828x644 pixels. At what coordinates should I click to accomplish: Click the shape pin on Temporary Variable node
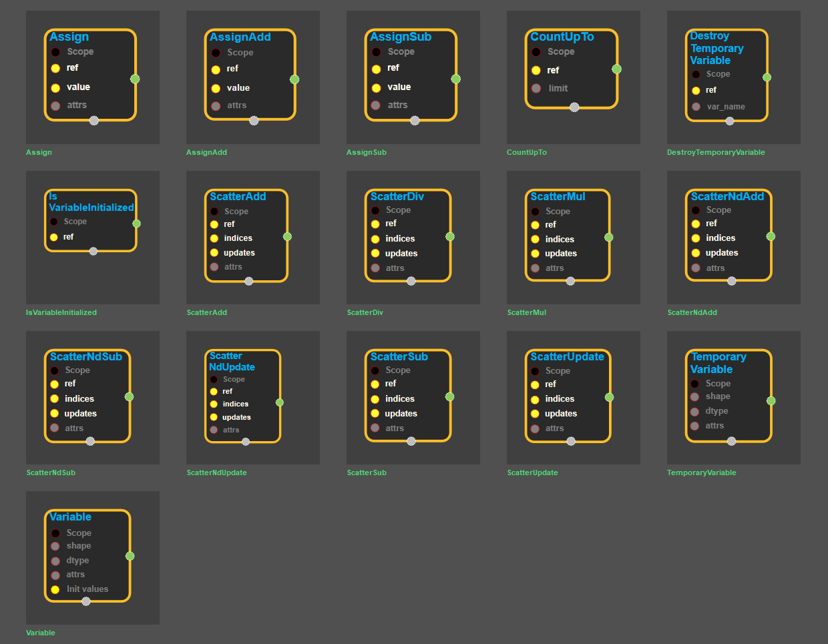695,396
